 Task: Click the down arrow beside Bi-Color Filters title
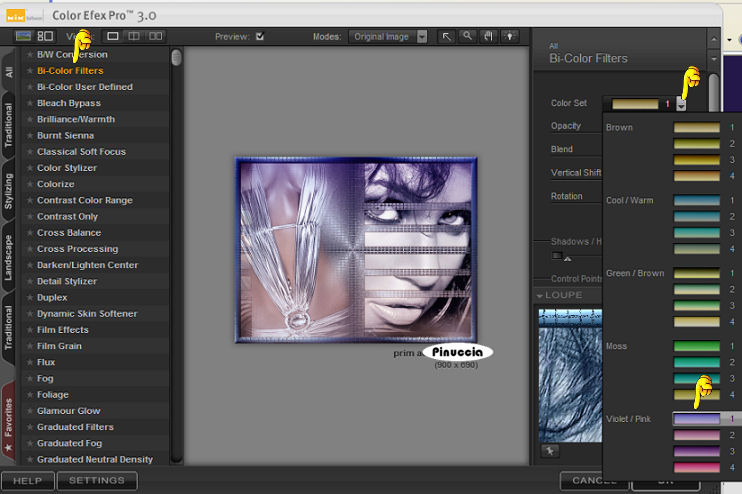714,59
